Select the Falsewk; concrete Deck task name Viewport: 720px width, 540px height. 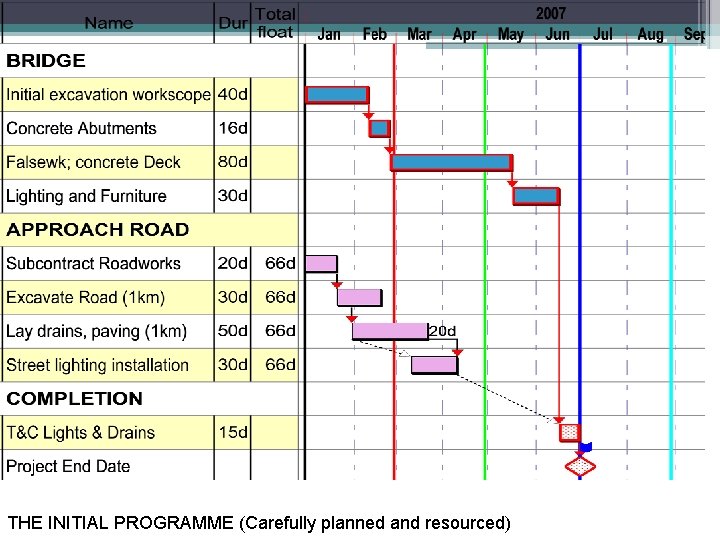93,162
